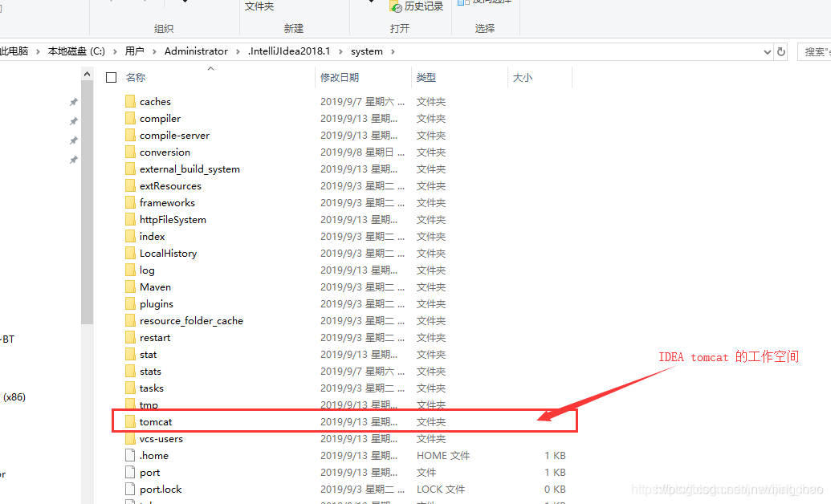
Task: Click the compiler folder icon
Action: pos(130,118)
